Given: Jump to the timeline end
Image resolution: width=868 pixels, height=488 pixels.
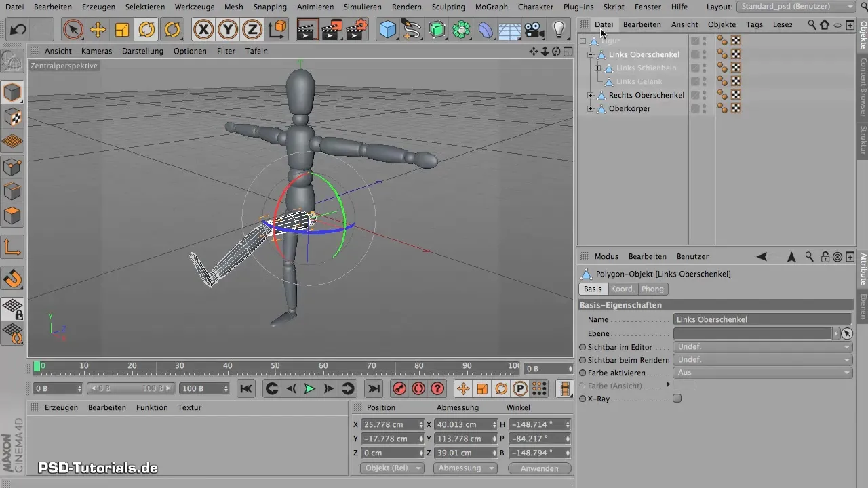Looking at the screenshot, I should (x=374, y=388).
